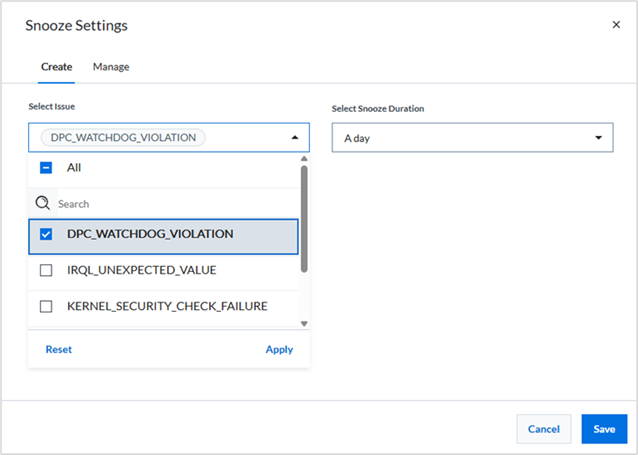Save the snooze settings
This screenshot has height=455, width=638.
pos(604,429)
